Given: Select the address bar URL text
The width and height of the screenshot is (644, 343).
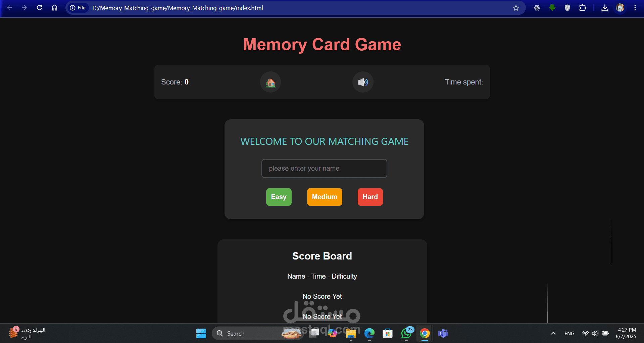Looking at the screenshot, I should point(178,8).
